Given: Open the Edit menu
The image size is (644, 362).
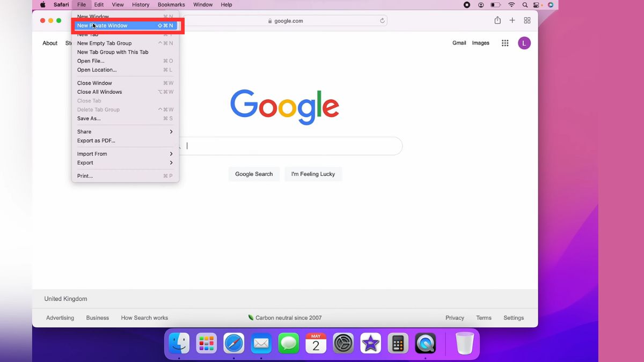Looking at the screenshot, I should click(x=99, y=5).
